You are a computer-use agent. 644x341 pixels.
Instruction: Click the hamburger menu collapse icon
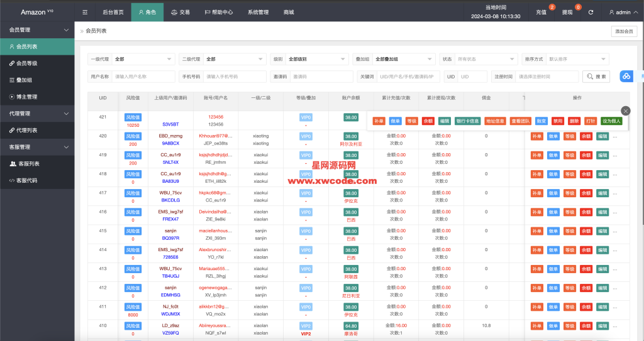pos(85,12)
